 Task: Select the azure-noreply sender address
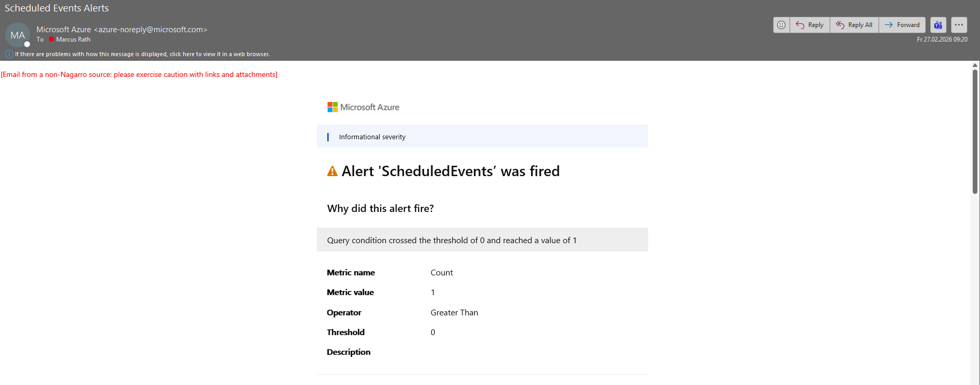(150, 30)
